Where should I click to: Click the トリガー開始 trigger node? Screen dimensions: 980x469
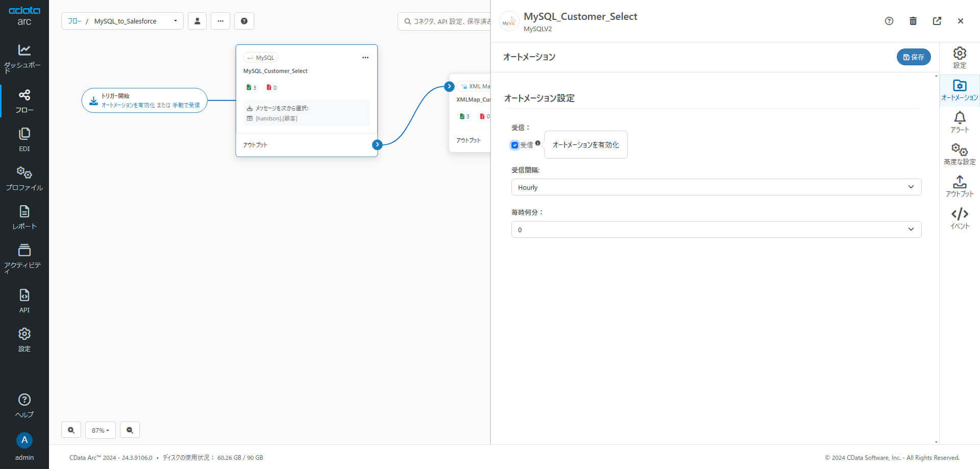(144, 100)
